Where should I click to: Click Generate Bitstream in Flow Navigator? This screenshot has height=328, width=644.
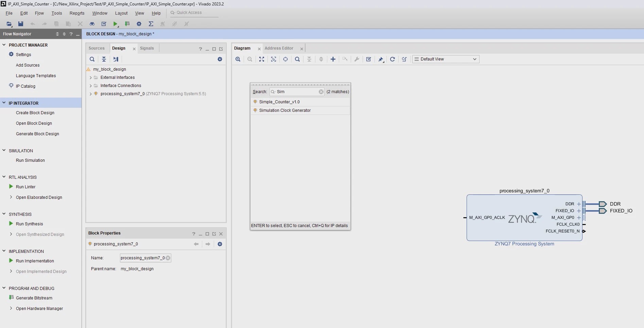pos(34,298)
